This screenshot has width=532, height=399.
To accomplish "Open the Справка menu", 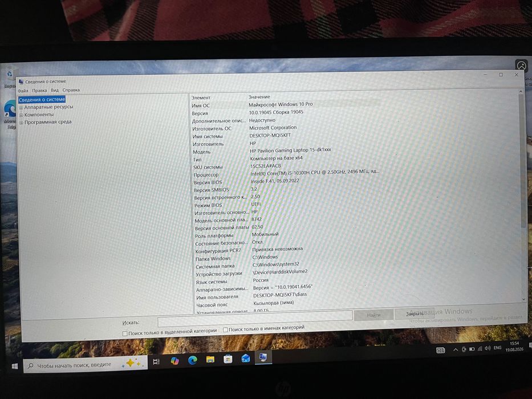I will [x=71, y=90].
